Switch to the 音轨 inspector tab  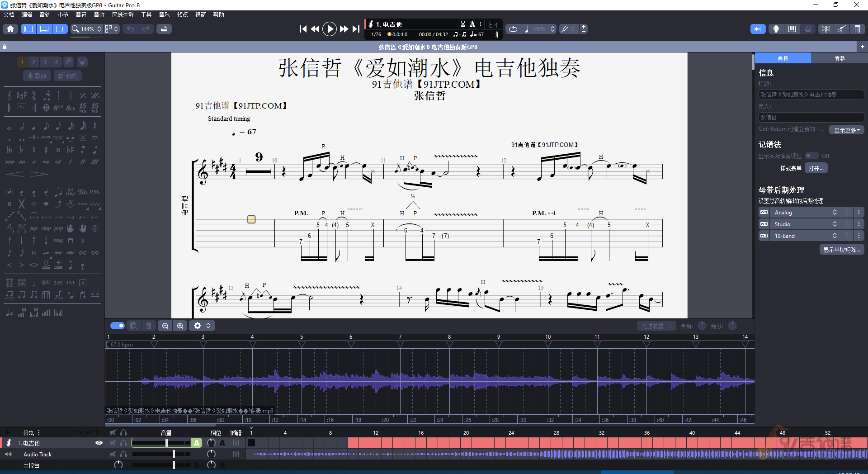pyautogui.click(x=840, y=58)
